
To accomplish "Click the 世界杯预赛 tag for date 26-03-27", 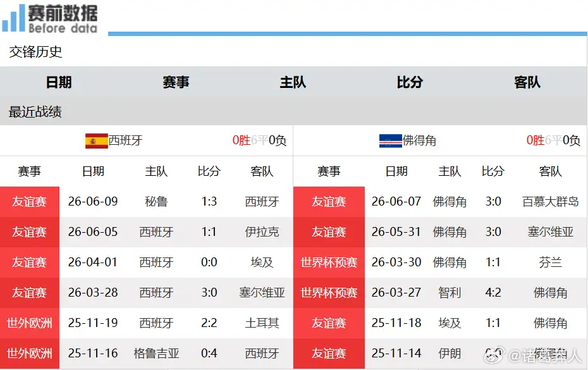I will pyautogui.click(x=329, y=293).
